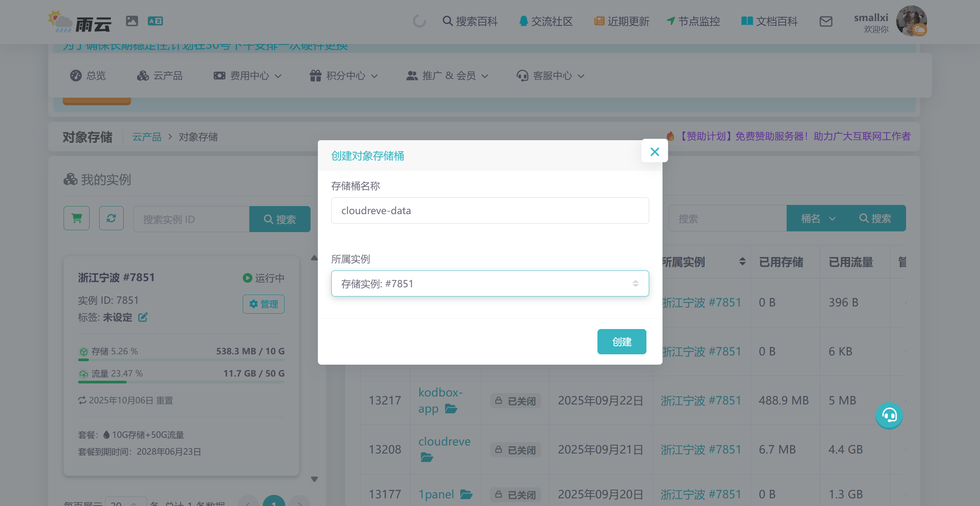The height and width of the screenshot is (506, 980).
Task: Open the 积分中心 menu
Action: coord(344,76)
